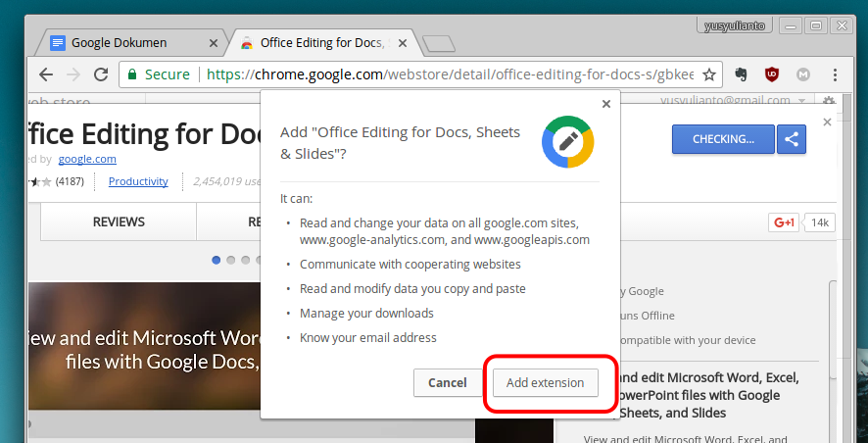
Task: Open the uBlock Origin extension icon
Action: [772, 74]
